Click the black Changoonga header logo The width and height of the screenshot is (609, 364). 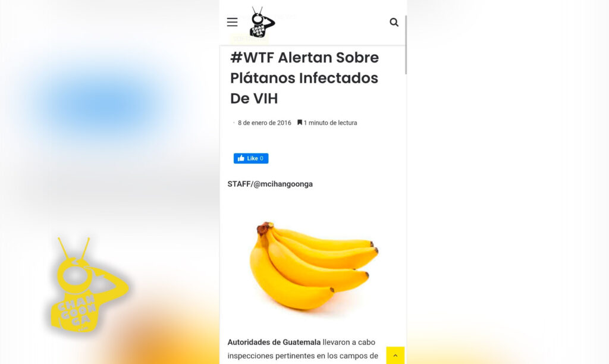262,22
